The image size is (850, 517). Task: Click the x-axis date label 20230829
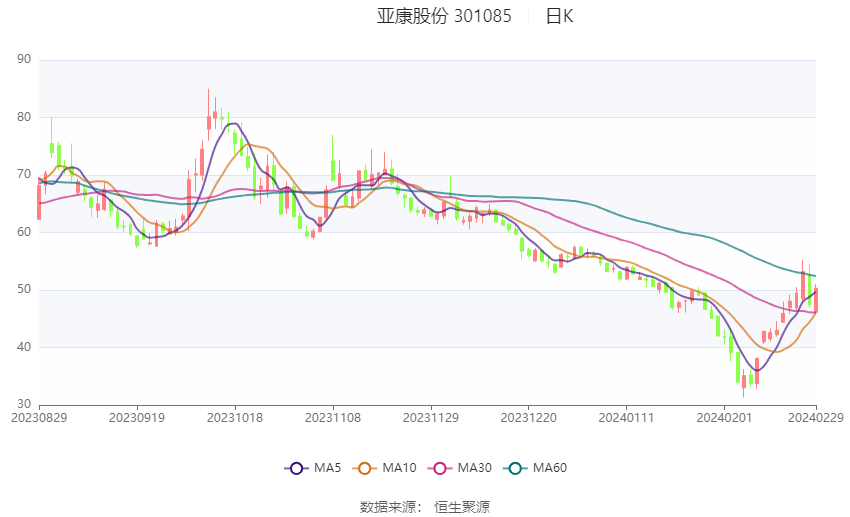(39, 418)
